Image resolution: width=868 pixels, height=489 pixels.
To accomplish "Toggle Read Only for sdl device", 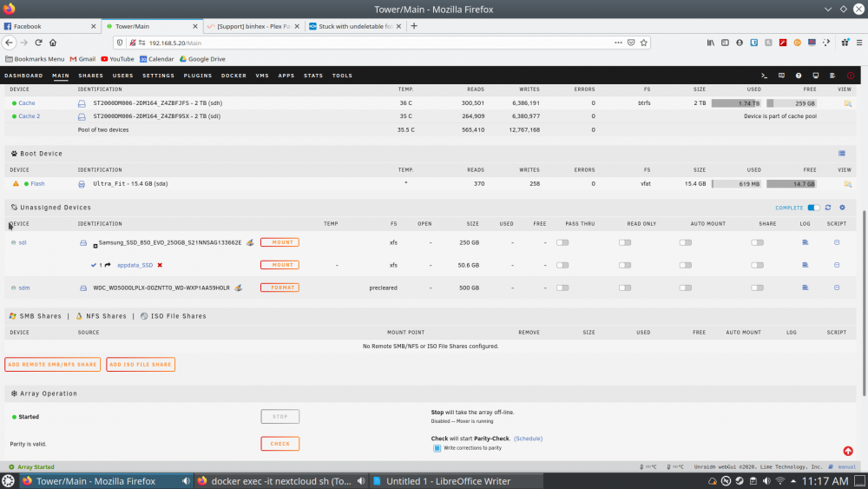I will coord(625,242).
